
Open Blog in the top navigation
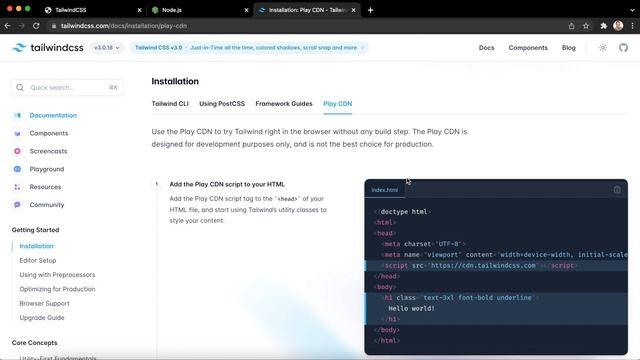(x=569, y=48)
